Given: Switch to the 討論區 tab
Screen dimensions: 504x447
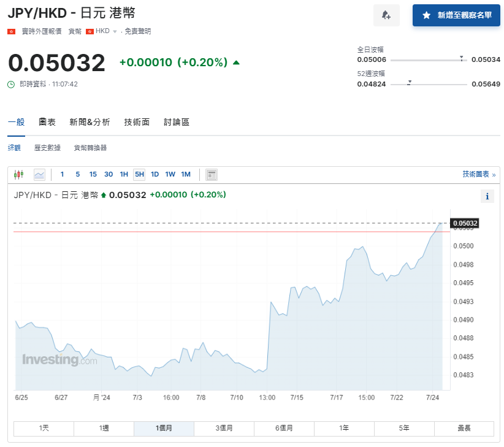Looking at the screenshot, I should click(177, 122).
